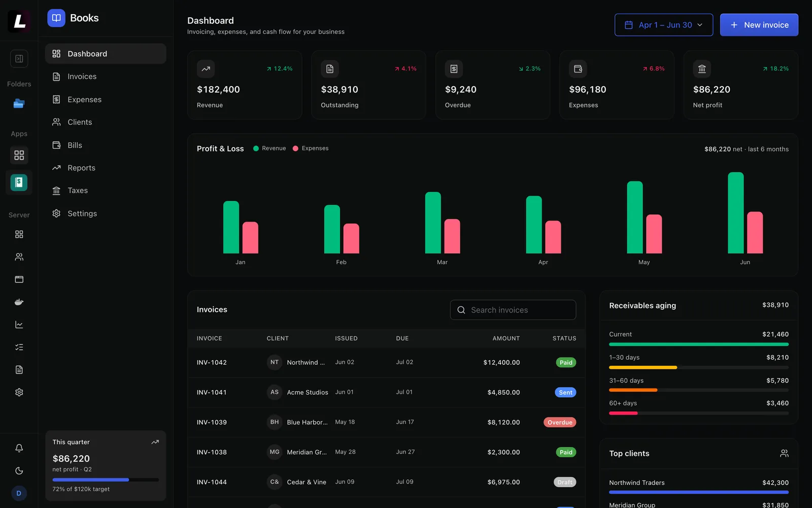The image size is (812, 508).
Task: Open the notifications bell icon
Action: (x=19, y=448)
